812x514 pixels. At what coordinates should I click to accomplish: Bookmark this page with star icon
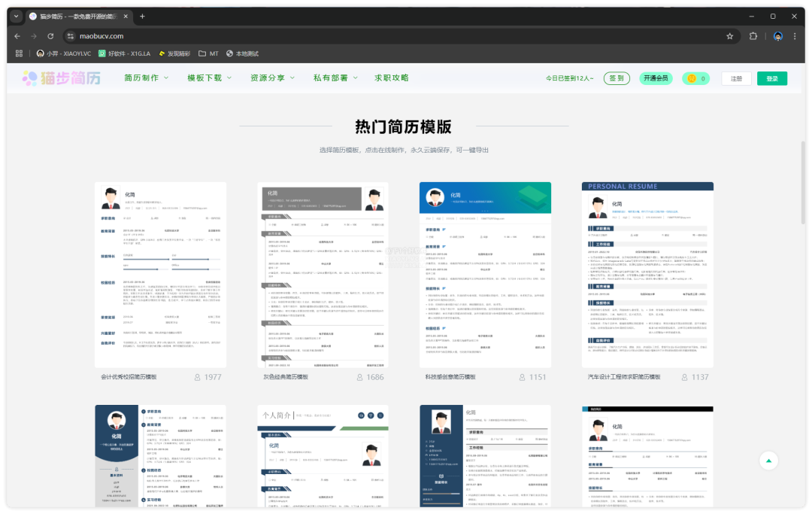click(729, 36)
